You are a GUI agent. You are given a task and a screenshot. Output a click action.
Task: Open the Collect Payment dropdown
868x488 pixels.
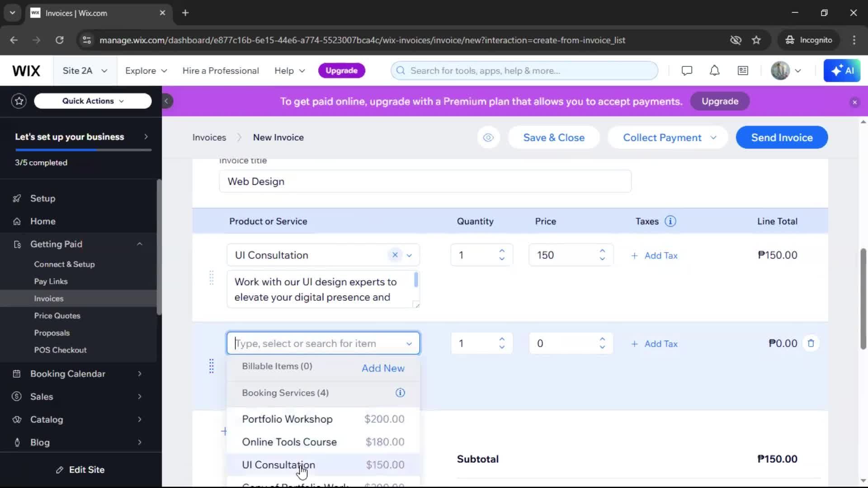click(668, 137)
